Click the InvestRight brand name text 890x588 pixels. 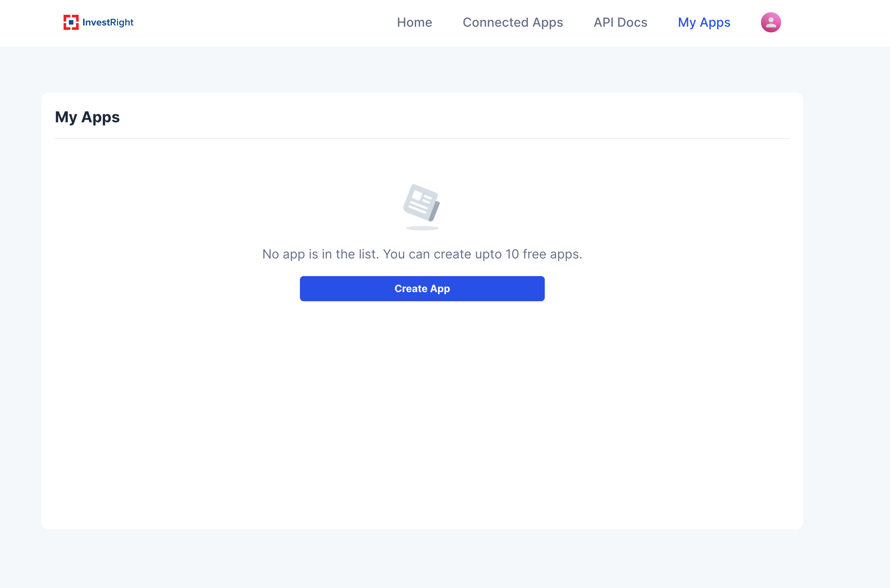[x=108, y=23]
